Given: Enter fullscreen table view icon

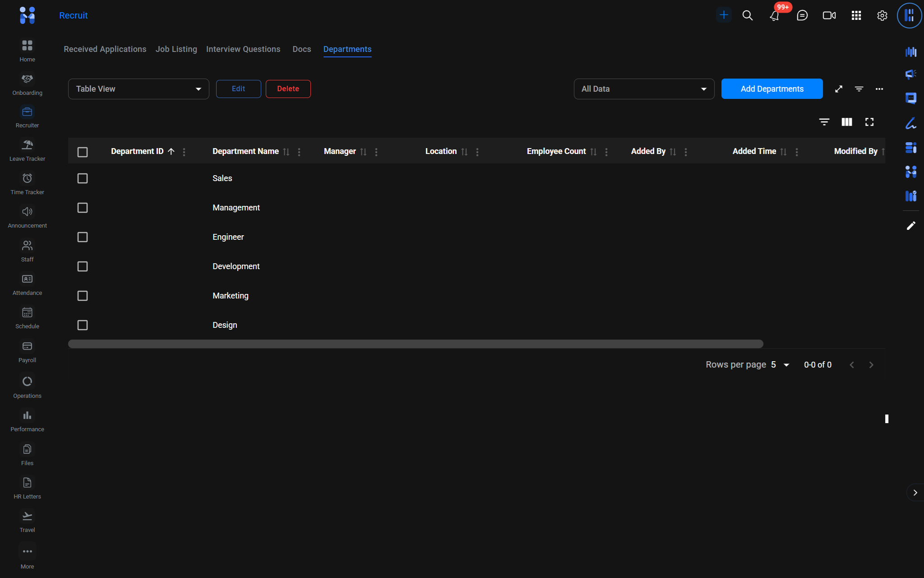Looking at the screenshot, I should coord(869,122).
